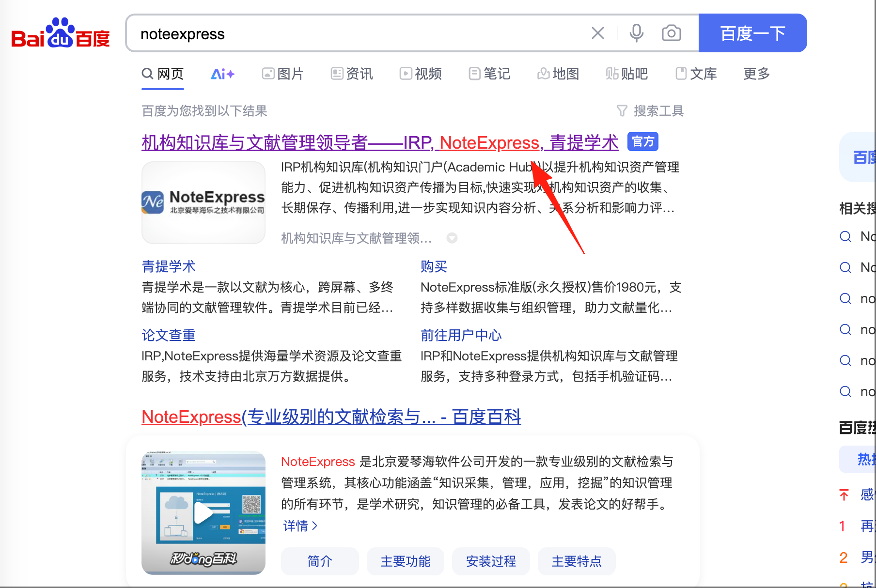Click the 官方 badge
The image size is (876, 588).
click(x=643, y=141)
